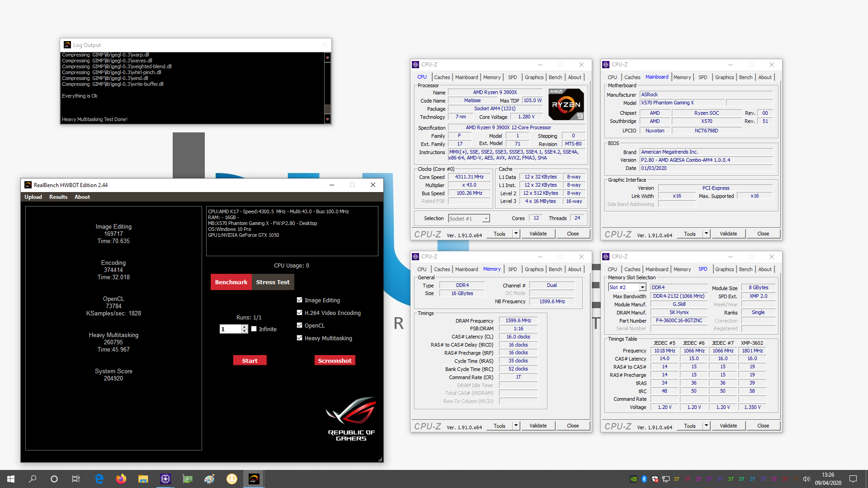Open Cortana from the taskbar
Screen dimensions: 868x488
click(54, 479)
